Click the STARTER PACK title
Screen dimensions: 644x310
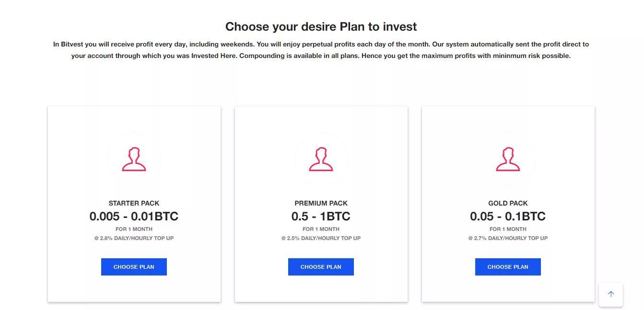(x=134, y=203)
